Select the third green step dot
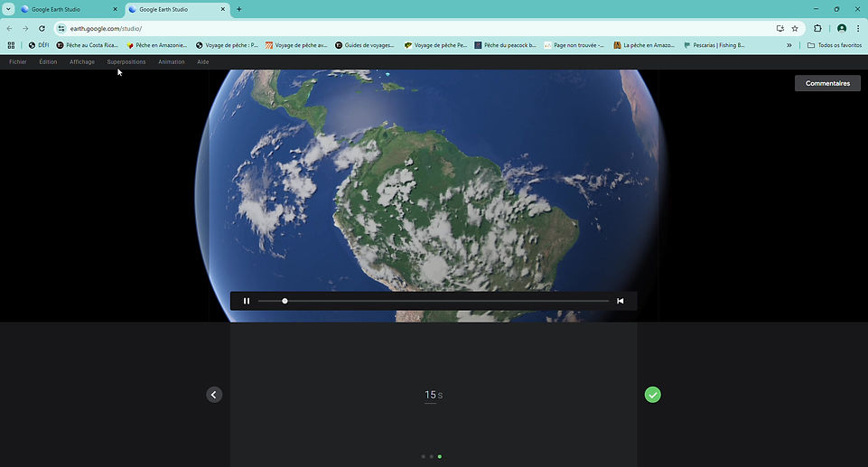868x467 pixels. coord(440,456)
